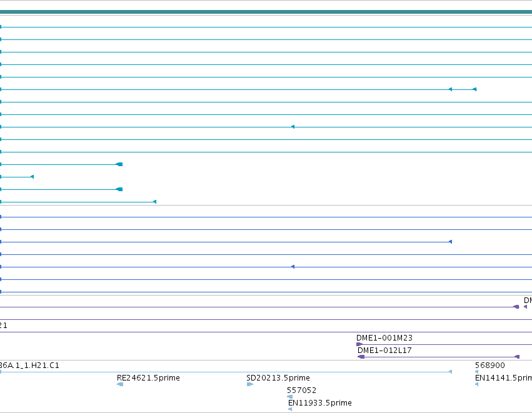
Task: Click the arrow glyph under 568900
Action: [x=477, y=372]
